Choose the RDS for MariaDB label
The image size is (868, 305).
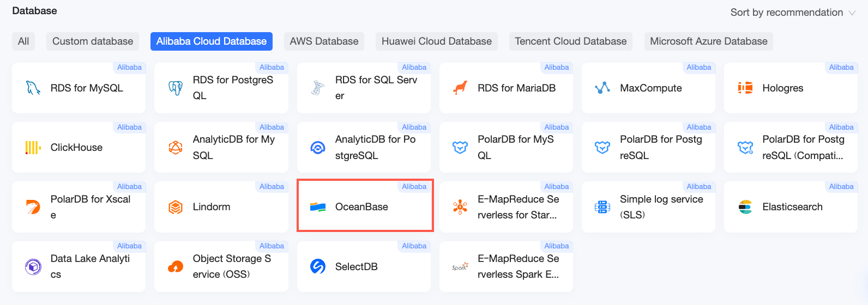click(x=517, y=88)
